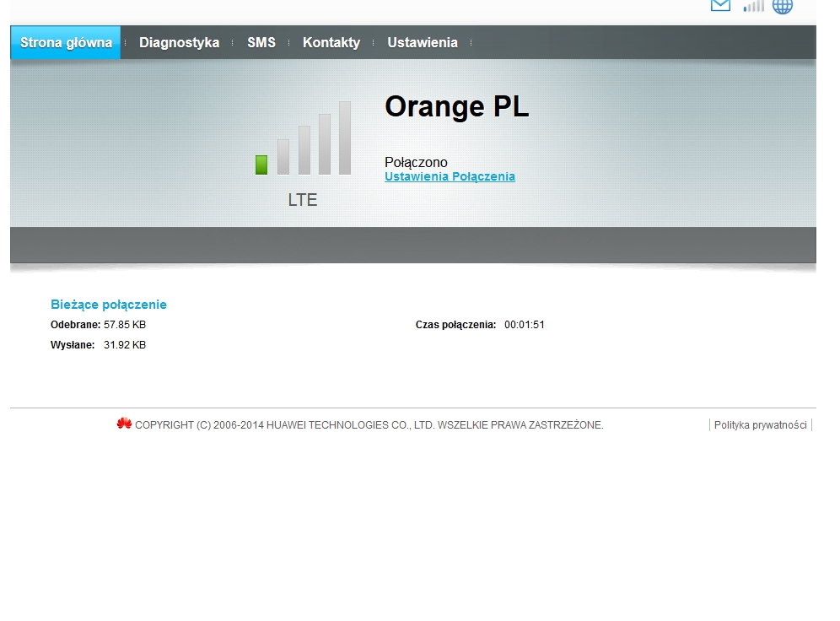Image resolution: width=840 pixels, height=621 pixels.
Task: Click the Bieżące połączenie heading
Action: pos(109,305)
